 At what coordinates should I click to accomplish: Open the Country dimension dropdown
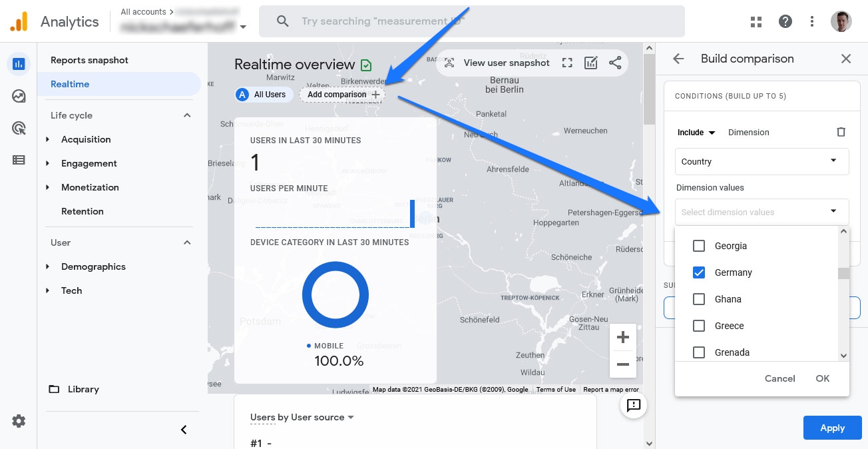761,161
